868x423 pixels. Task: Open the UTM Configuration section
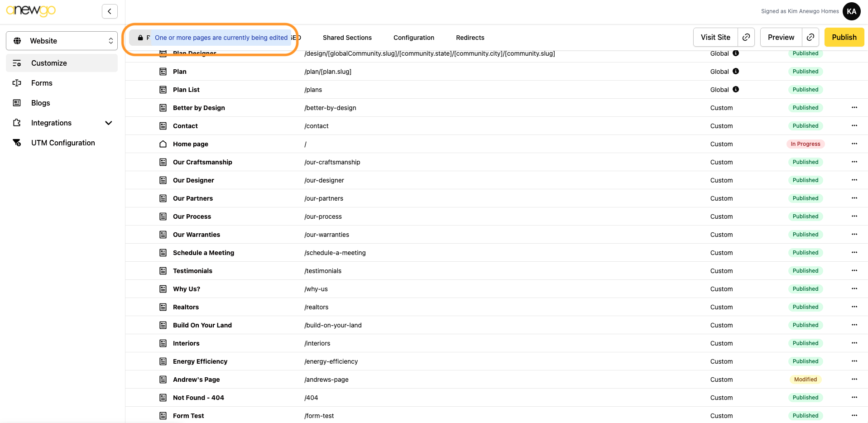[x=63, y=143]
